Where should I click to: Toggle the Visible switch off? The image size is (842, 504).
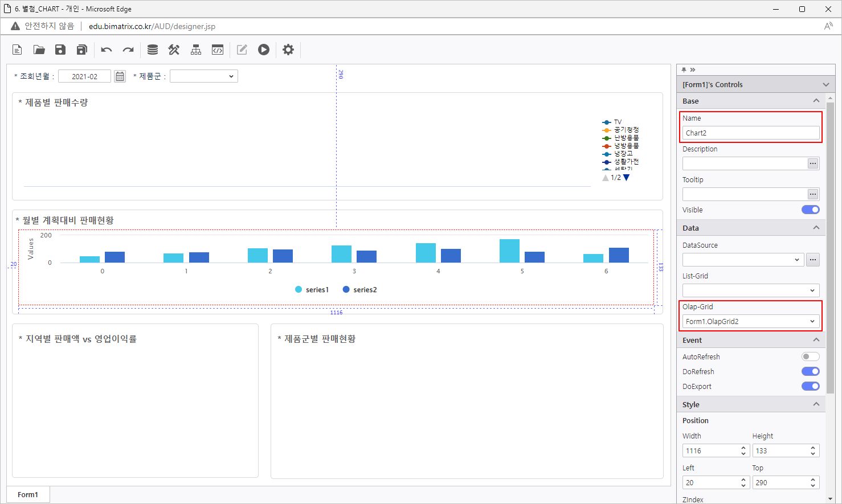tap(810, 210)
